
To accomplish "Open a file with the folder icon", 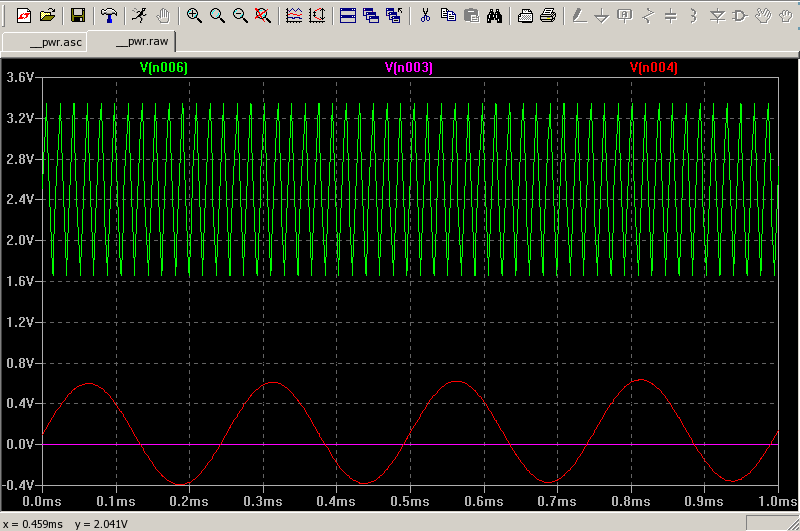I will coord(47,15).
